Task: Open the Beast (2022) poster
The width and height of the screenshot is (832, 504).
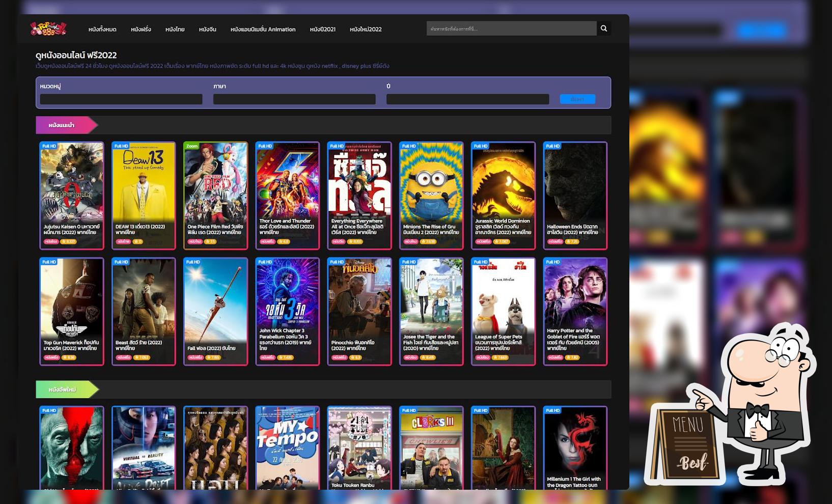Action: (x=144, y=312)
